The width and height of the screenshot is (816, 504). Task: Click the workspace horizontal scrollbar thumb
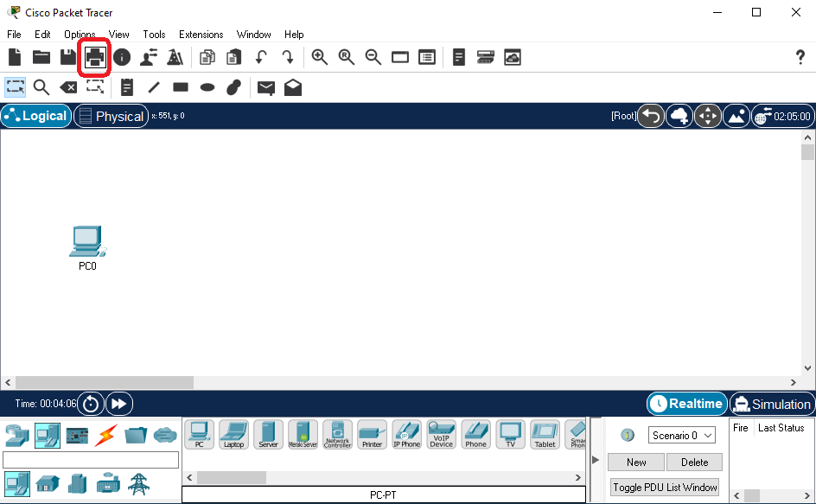104,382
